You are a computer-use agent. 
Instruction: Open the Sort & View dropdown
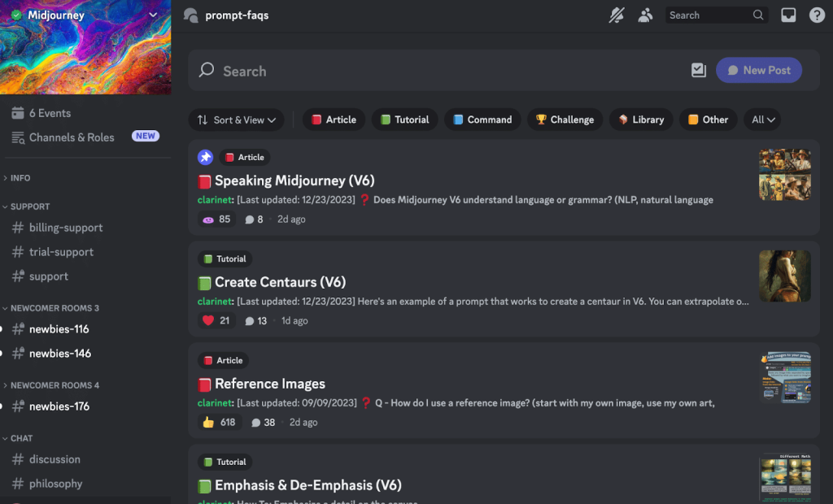pos(236,119)
